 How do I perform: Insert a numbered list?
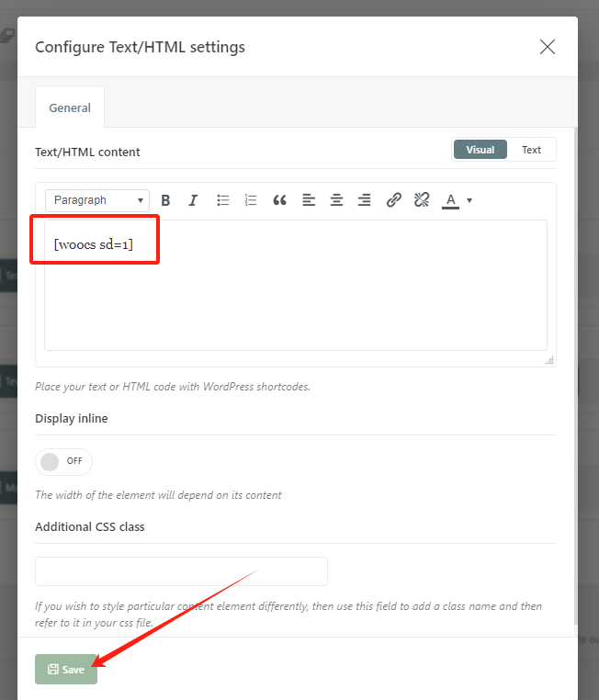pos(251,200)
